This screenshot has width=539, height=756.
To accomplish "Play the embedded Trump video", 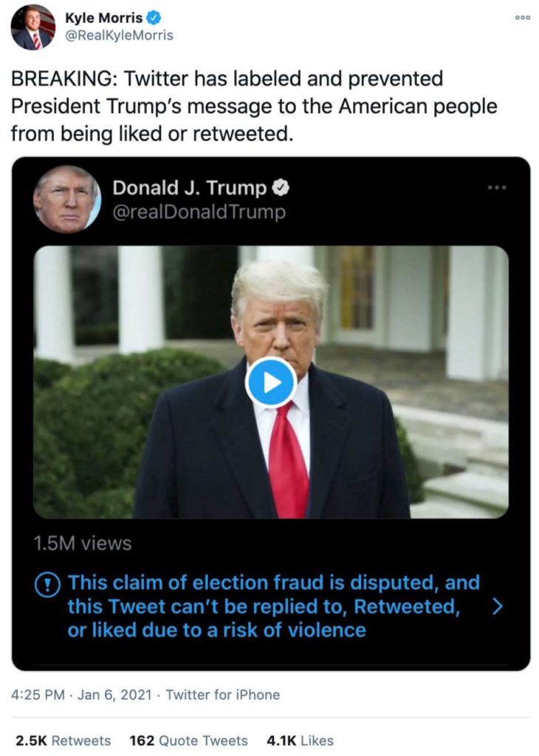I will tap(270, 382).
